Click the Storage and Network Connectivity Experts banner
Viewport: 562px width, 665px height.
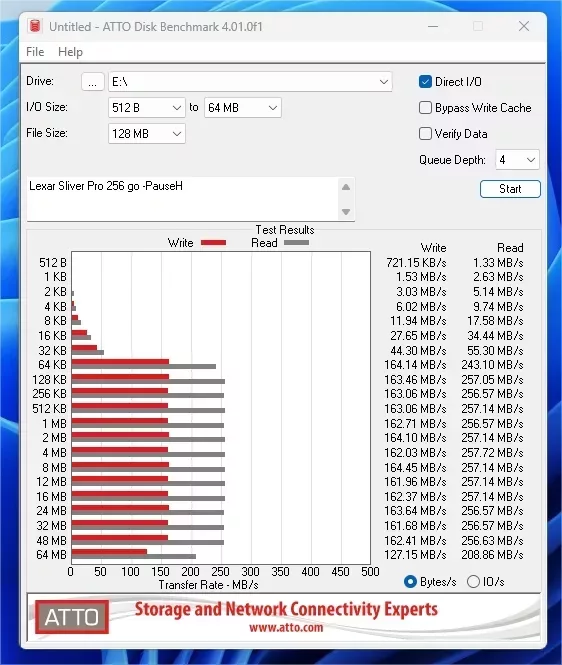point(286,609)
